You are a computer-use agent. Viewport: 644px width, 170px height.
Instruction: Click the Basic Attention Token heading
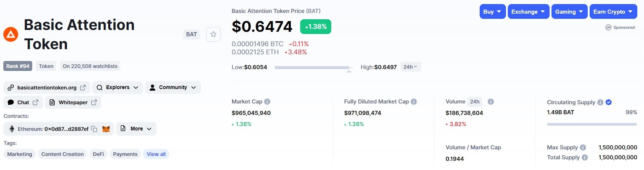click(79, 34)
